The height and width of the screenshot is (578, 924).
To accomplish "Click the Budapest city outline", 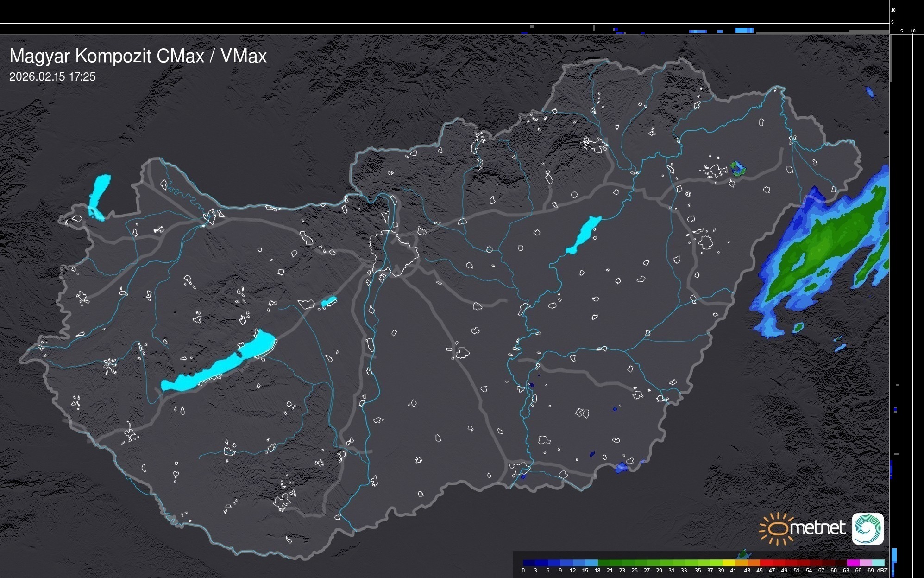I will [394, 253].
